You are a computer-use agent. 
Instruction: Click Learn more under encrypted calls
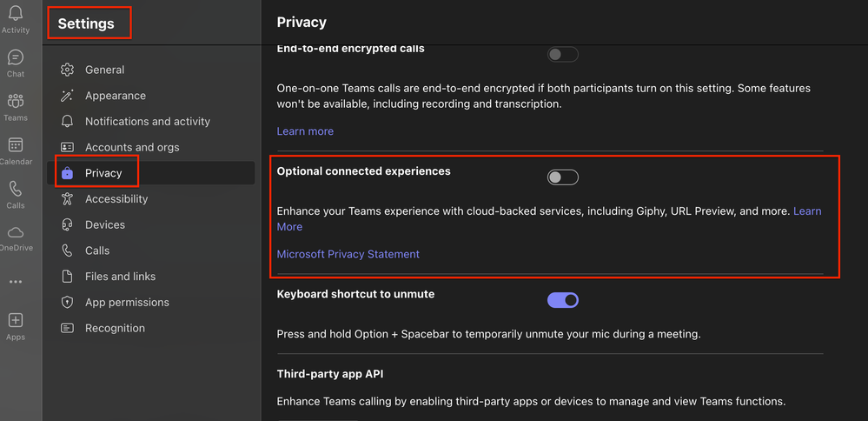[x=305, y=131]
